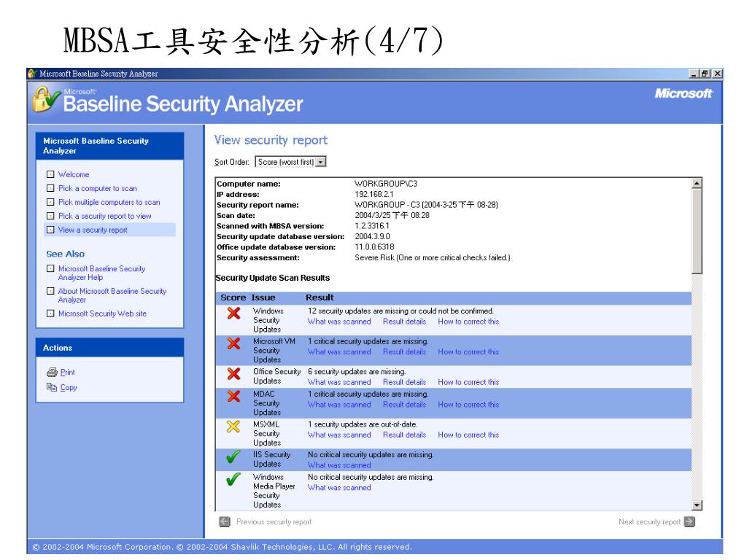This screenshot has width=747, height=560.
Task: Click the Copy pages icon
Action: [x=52, y=387]
